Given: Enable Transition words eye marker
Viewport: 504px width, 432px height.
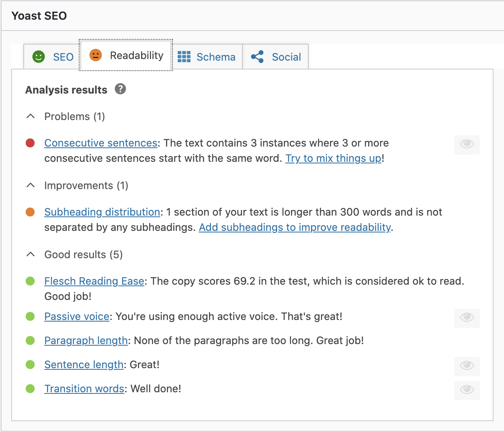Looking at the screenshot, I should click(x=467, y=390).
